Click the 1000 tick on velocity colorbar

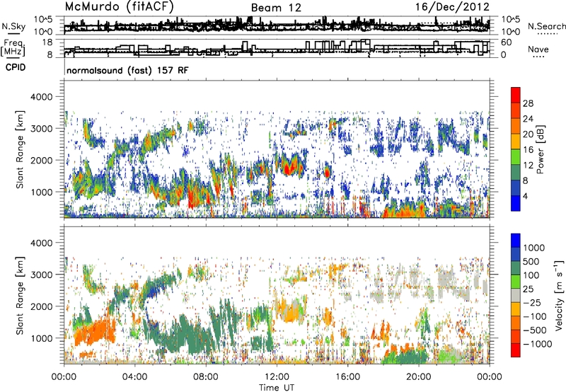click(534, 248)
